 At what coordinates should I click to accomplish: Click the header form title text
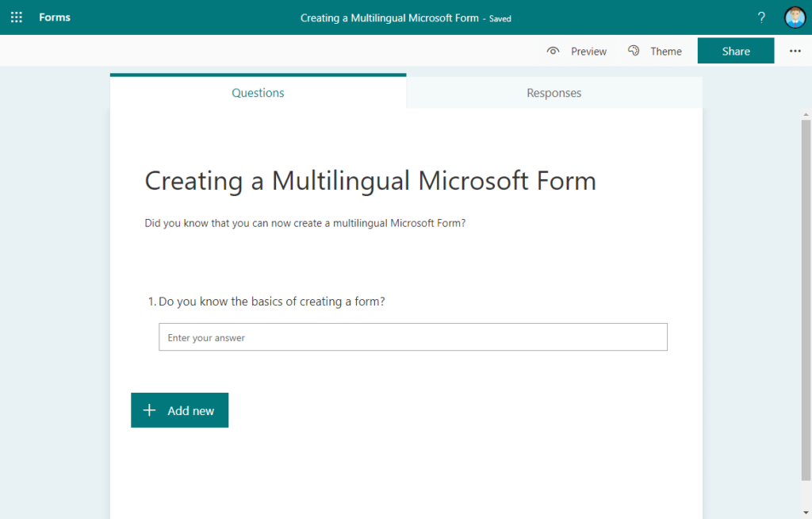click(389, 17)
